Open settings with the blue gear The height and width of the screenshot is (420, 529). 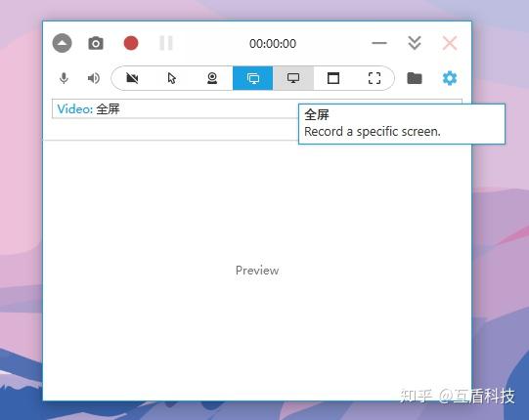450,78
